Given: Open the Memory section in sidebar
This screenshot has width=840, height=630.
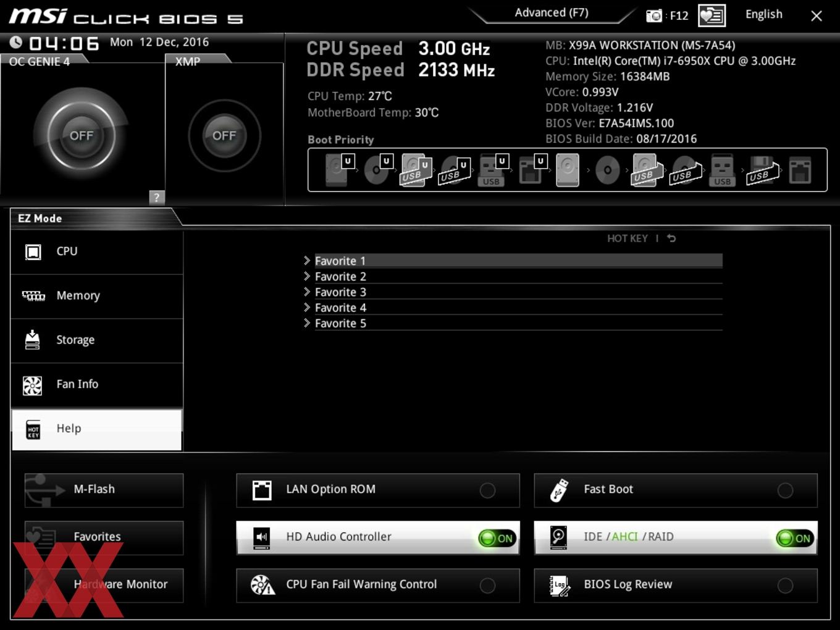Looking at the screenshot, I should pos(97,296).
